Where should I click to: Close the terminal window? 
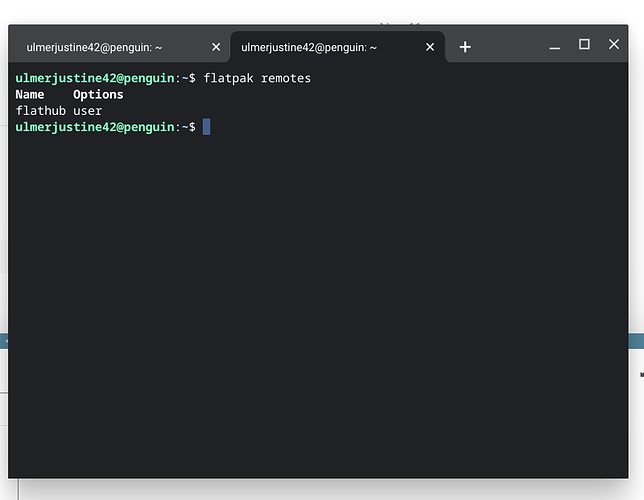pos(614,44)
